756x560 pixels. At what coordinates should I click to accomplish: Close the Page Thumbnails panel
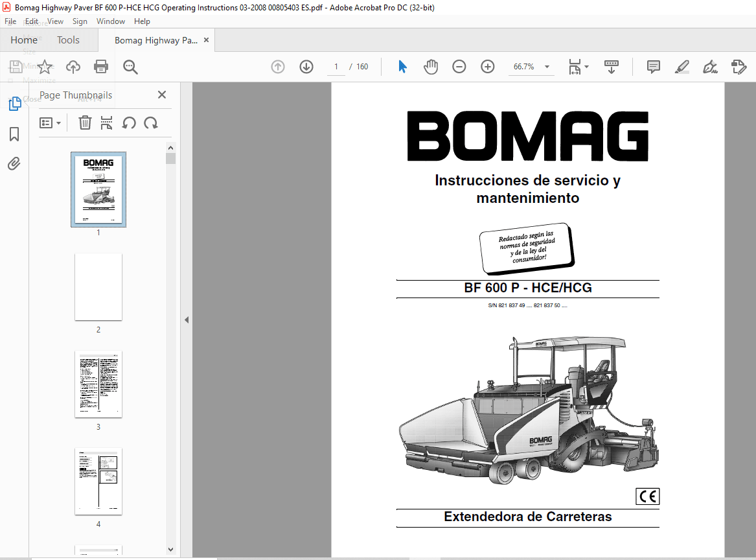[x=161, y=95]
